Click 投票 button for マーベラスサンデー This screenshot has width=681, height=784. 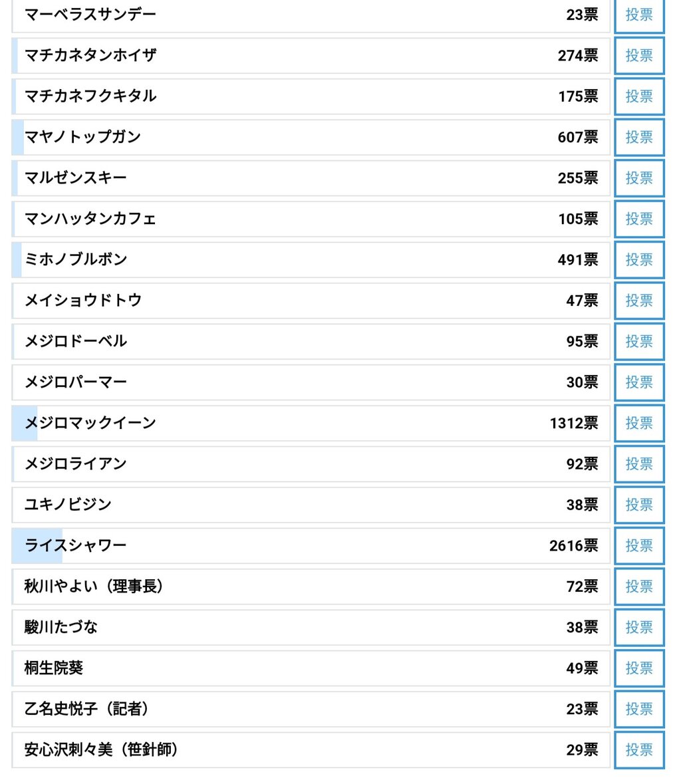tap(638, 15)
